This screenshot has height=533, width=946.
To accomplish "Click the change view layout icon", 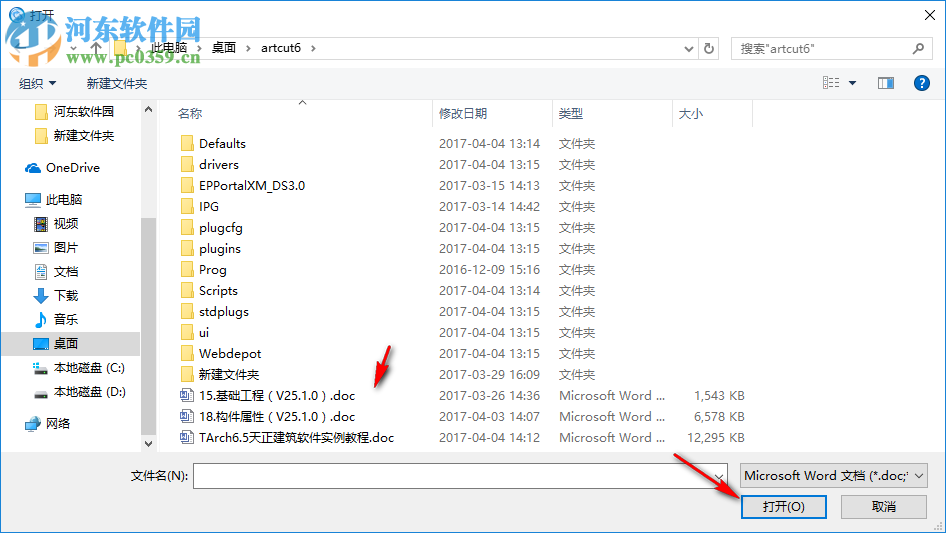I will pyautogui.click(x=831, y=83).
